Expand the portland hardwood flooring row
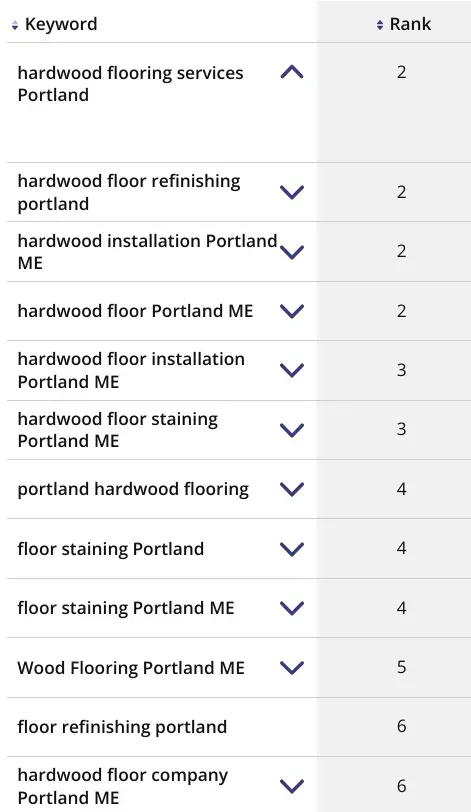This screenshot has height=812, width=471. 292,489
